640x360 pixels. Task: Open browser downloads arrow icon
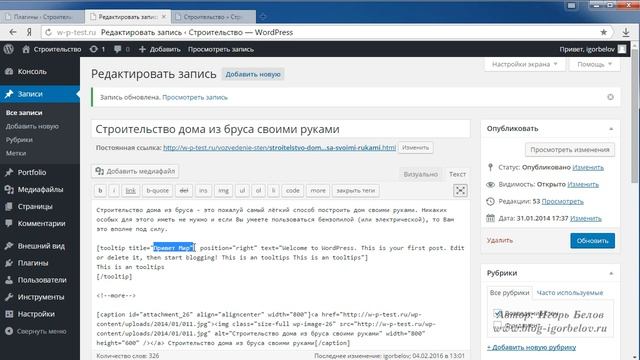point(626,32)
